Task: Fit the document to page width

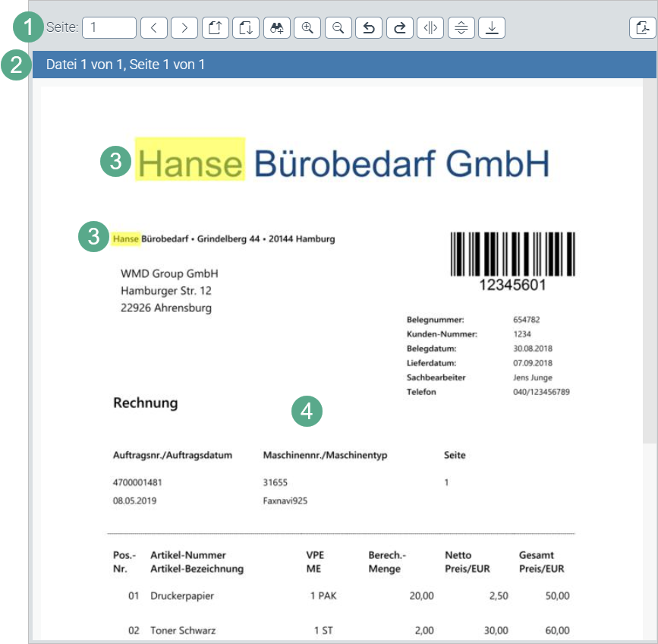Action: 430,27
